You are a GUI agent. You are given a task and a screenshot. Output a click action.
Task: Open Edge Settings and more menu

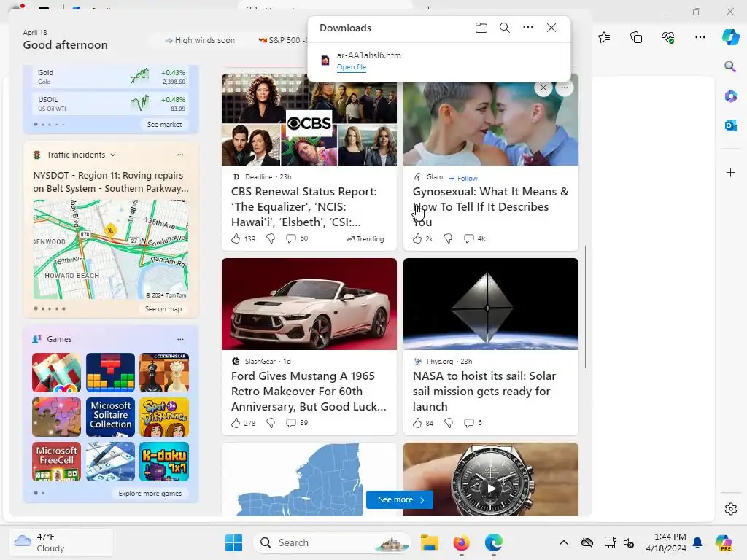(x=700, y=37)
